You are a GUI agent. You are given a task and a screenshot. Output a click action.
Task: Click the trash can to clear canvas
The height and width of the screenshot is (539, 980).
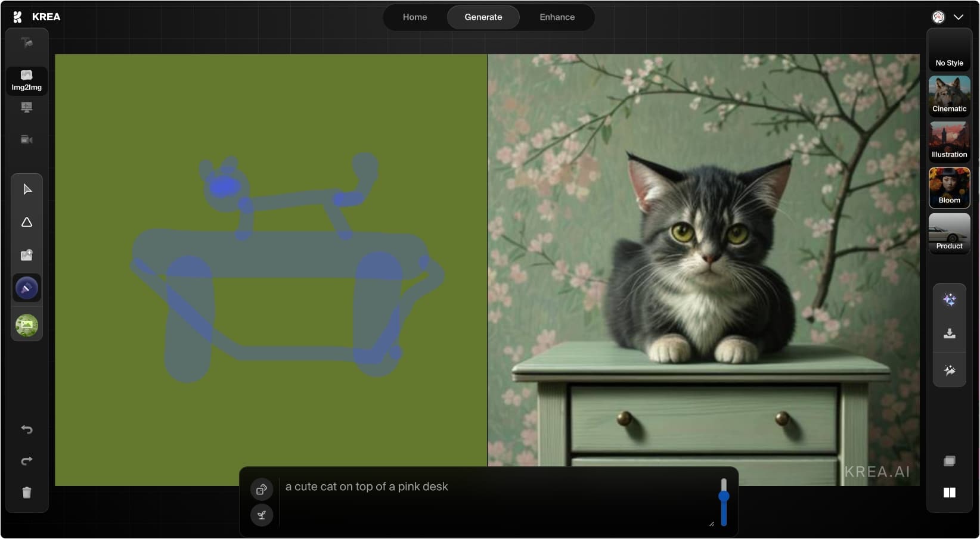(x=27, y=493)
